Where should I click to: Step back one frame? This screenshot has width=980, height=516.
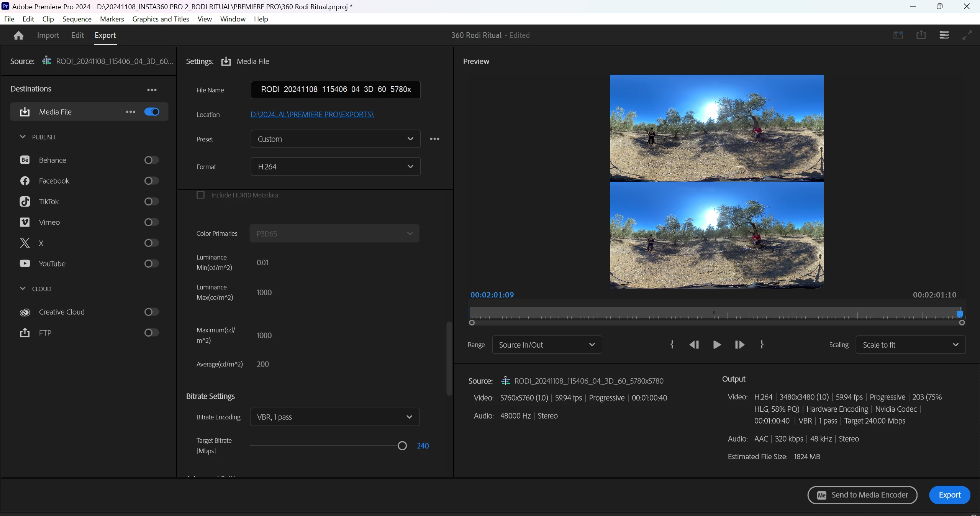[694, 345]
